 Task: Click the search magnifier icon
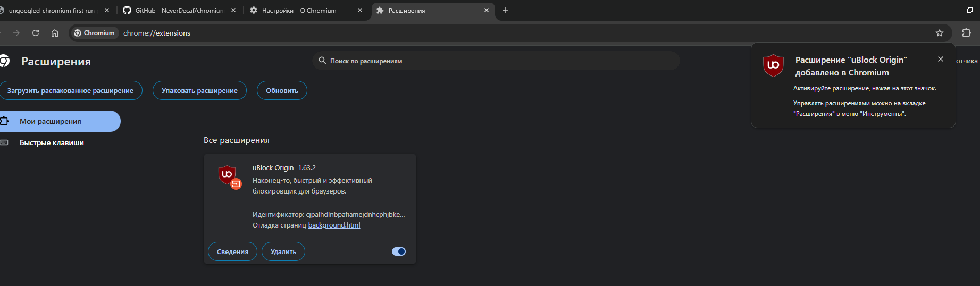(x=322, y=61)
